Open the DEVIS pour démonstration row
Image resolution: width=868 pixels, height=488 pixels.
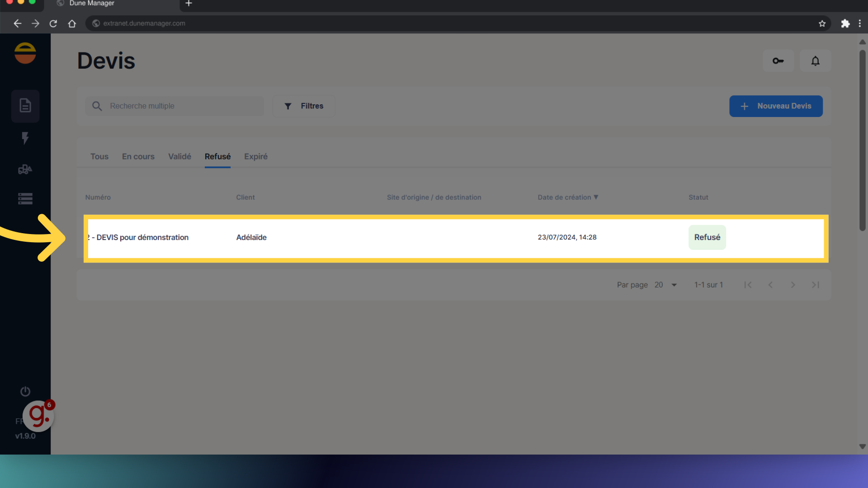tap(142, 238)
